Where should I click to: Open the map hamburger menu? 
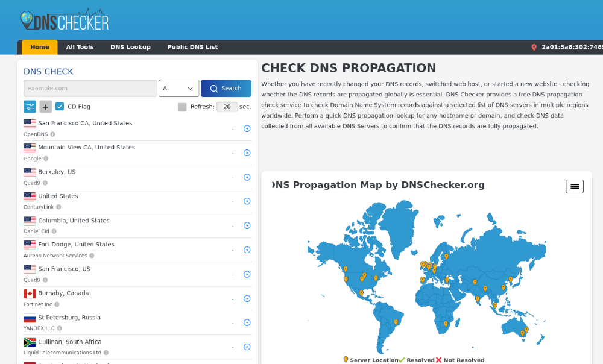pos(575,186)
